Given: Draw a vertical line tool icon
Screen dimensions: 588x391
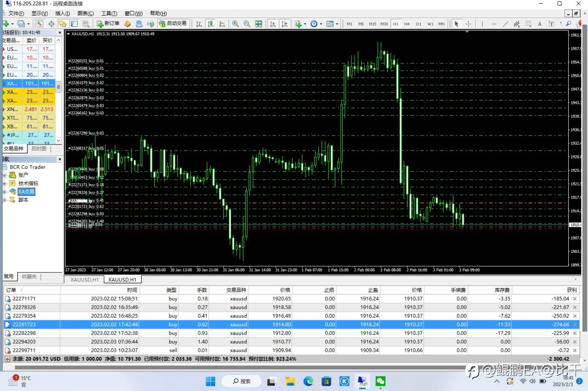Looking at the screenshot, I should tap(482, 24).
